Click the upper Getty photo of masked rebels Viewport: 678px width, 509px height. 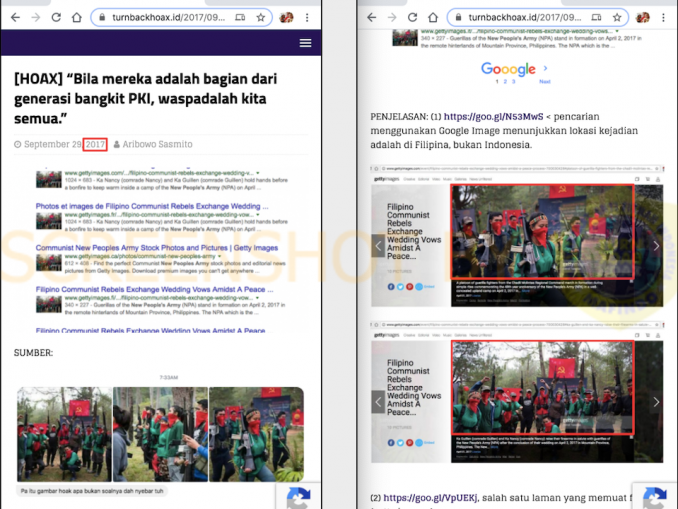pyautogui.click(x=542, y=231)
